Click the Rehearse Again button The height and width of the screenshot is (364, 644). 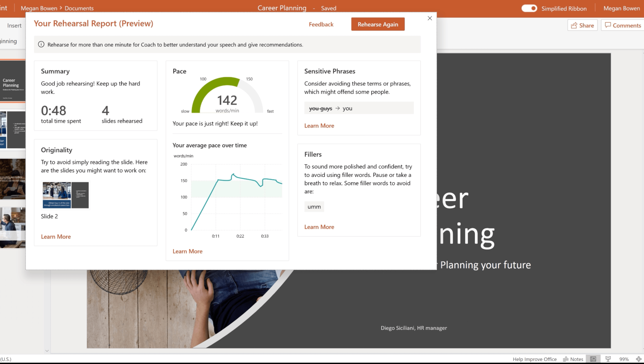point(378,24)
